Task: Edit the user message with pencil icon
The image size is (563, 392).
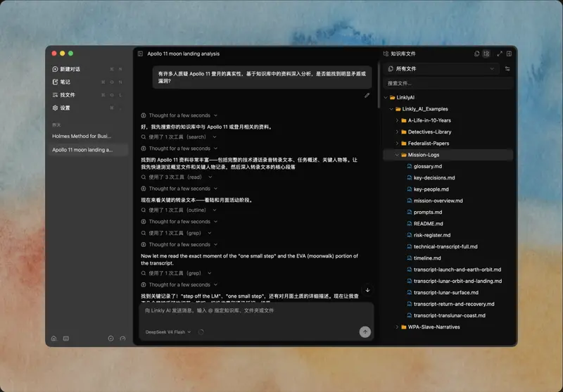Action: pyautogui.click(x=367, y=95)
